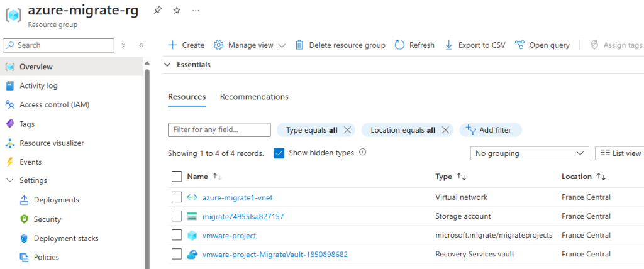644x269 pixels.
Task: Mark resource group as favorite star
Action: click(x=177, y=11)
